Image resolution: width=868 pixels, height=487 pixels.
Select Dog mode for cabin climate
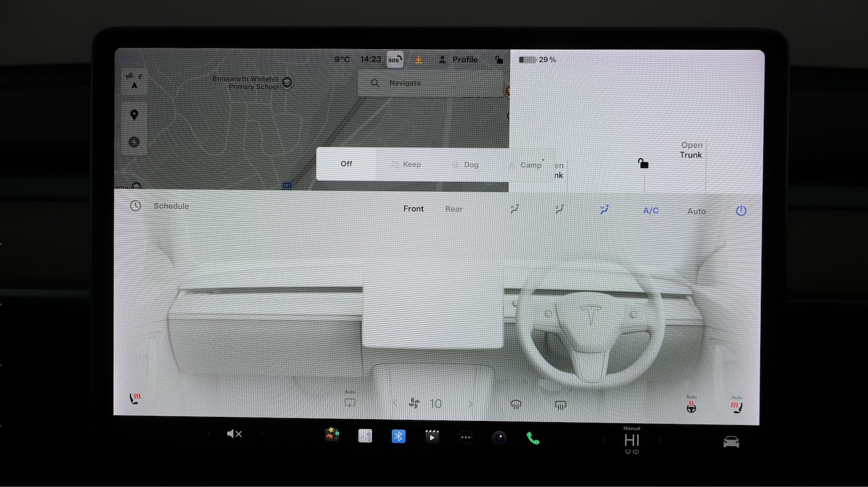(x=471, y=164)
